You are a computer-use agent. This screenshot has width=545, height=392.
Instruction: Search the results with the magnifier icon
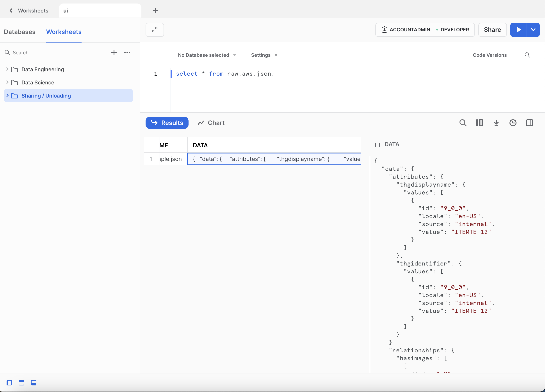(x=463, y=123)
